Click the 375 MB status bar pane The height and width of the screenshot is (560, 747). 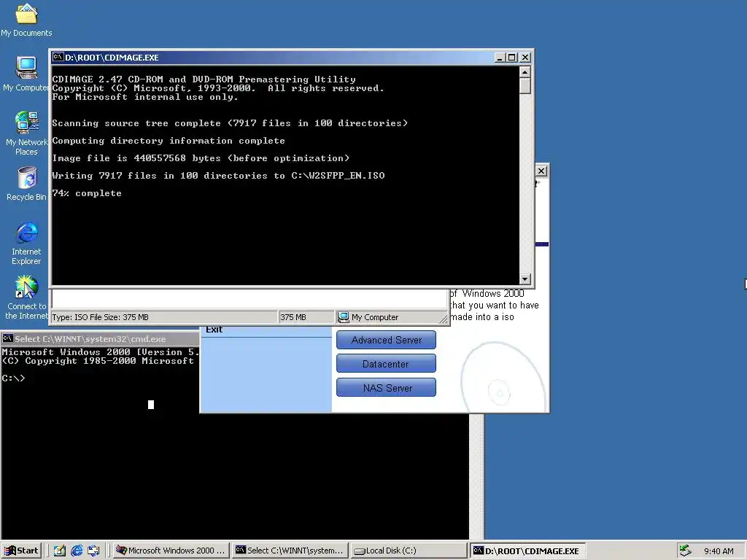pyautogui.click(x=306, y=317)
